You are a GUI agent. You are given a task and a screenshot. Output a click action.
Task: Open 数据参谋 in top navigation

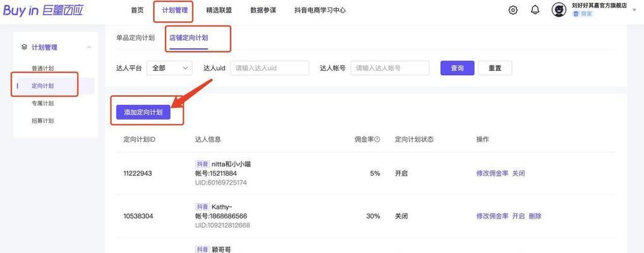coord(264,10)
